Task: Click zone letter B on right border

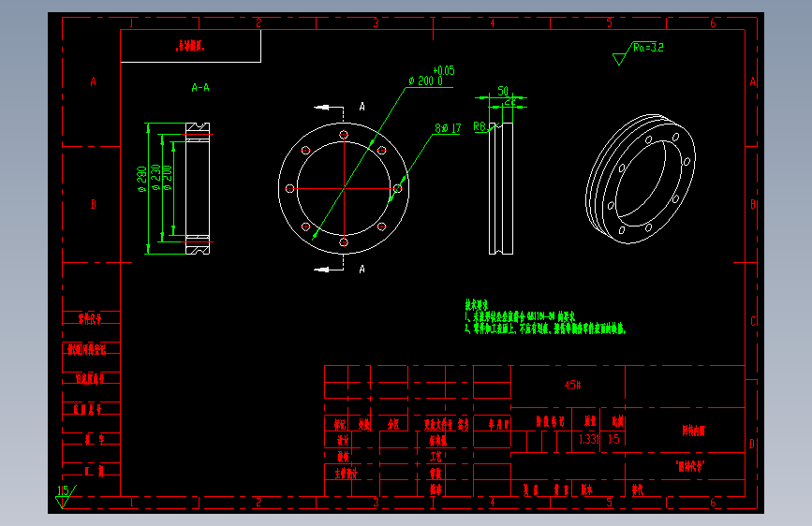Action: click(x=752, y=204)
